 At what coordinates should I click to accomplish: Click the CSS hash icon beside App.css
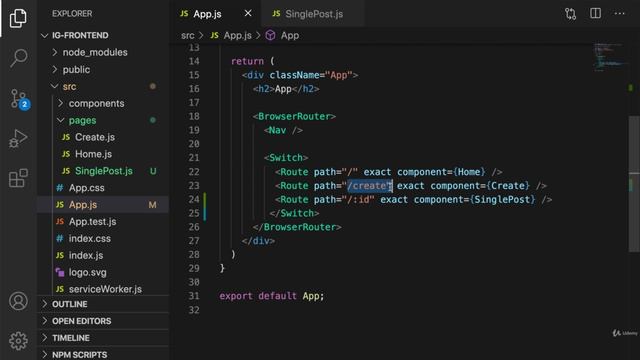[x=60, y=188]
